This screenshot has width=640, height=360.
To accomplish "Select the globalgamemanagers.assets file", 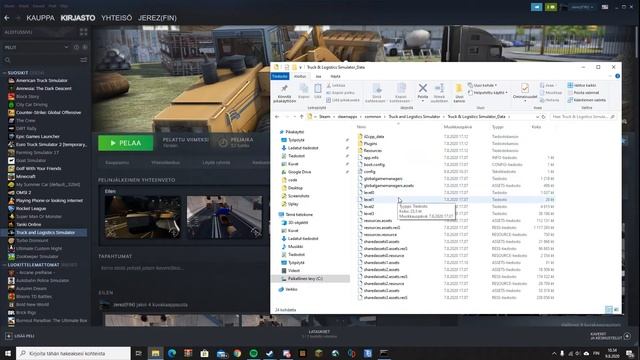I will [x=389, y=186].
